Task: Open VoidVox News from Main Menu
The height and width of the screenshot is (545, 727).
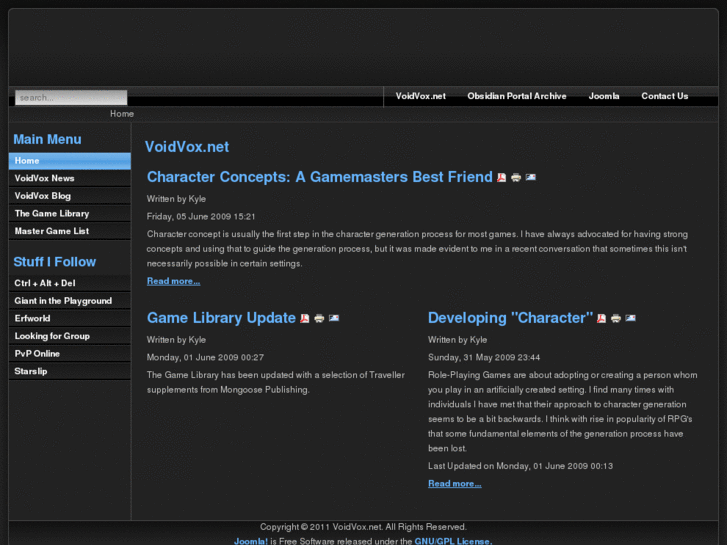Action: (45, 178)
